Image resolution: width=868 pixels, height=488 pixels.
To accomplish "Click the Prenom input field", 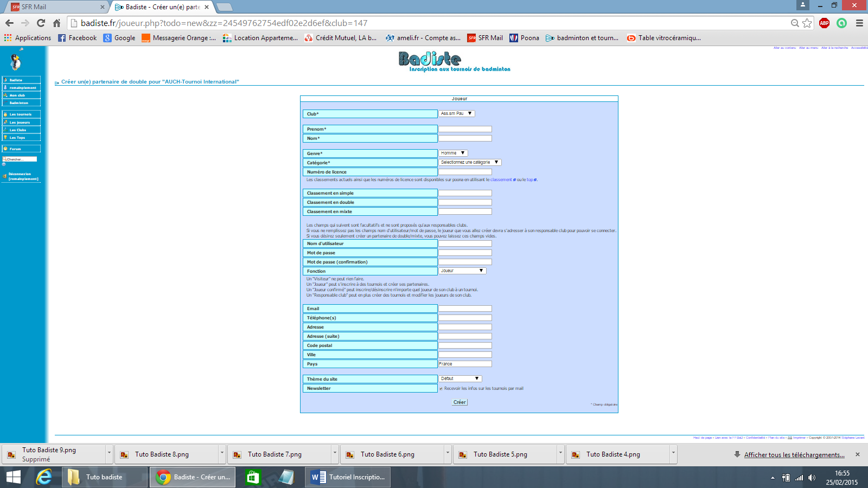I will point(465,129).
